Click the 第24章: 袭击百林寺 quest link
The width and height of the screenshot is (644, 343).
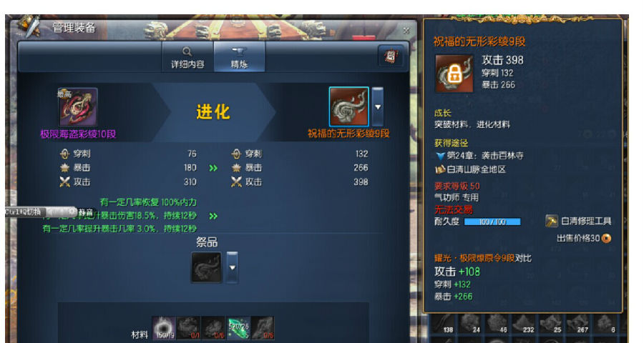[479, 156]
